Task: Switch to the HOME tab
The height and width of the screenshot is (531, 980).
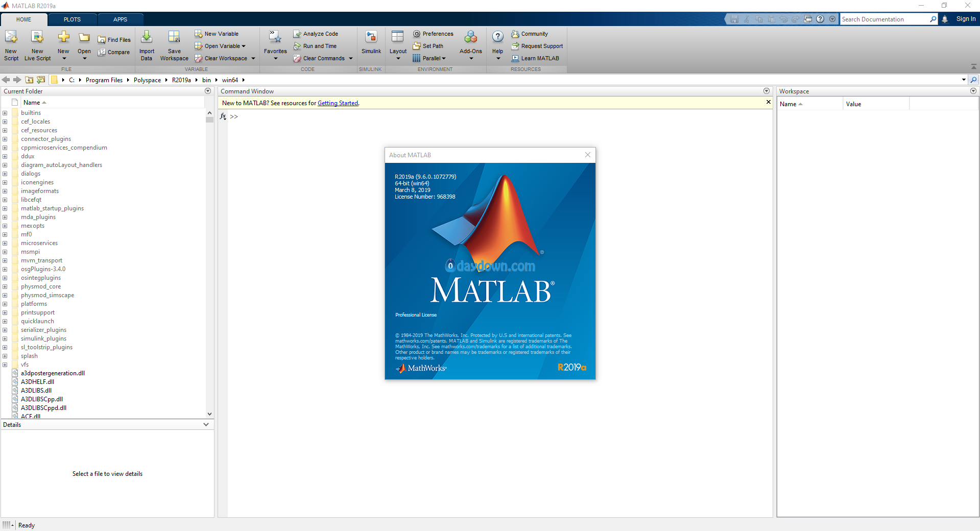Action: pos(23,19)
